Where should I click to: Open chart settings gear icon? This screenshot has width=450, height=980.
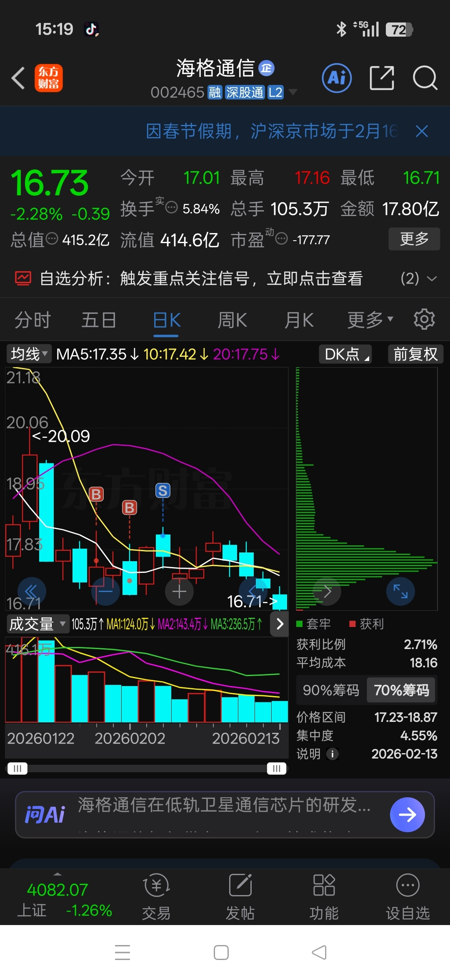(x=424, y=319)
